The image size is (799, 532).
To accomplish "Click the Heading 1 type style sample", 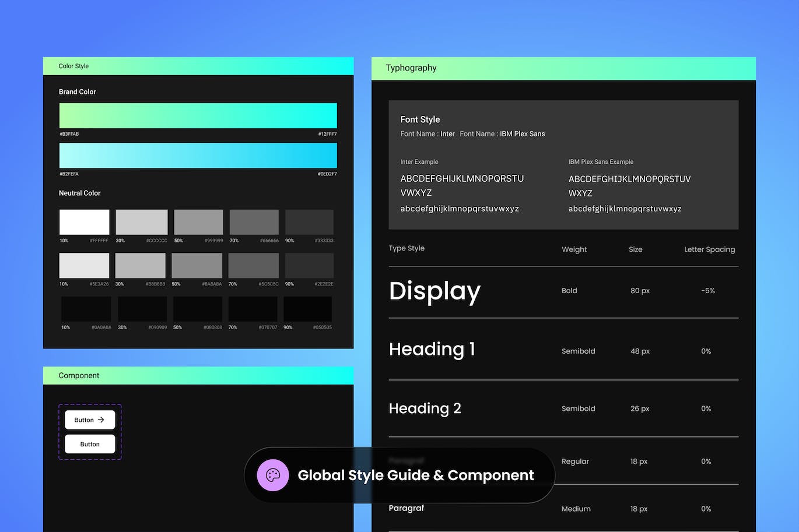I will click(x=432, y=349).
